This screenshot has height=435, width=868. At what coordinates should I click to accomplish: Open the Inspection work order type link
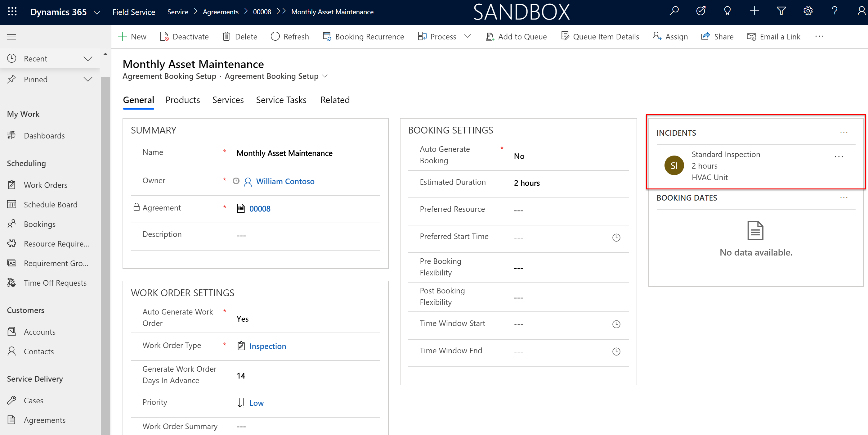(267, 346)
